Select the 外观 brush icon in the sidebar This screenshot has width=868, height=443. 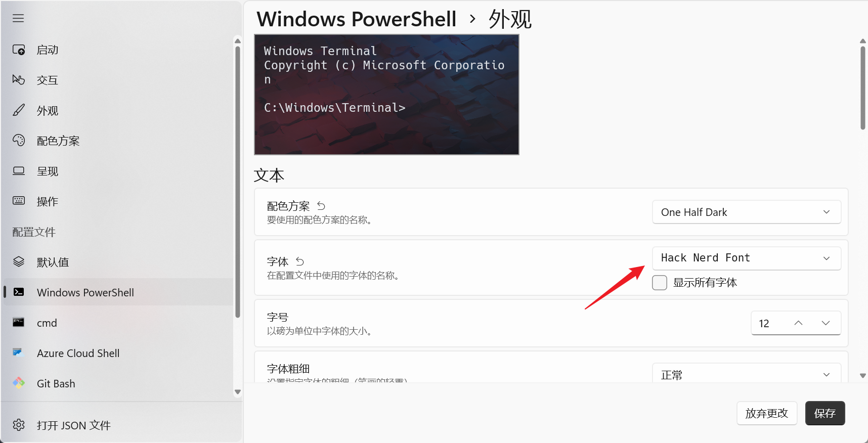coord(19,110)
